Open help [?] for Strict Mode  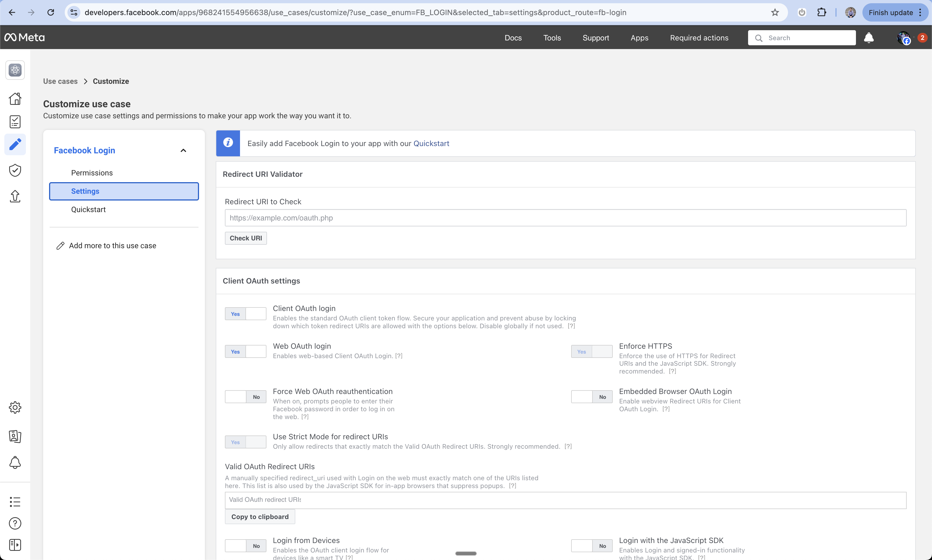pyautogui.click(x=568, y=447)
